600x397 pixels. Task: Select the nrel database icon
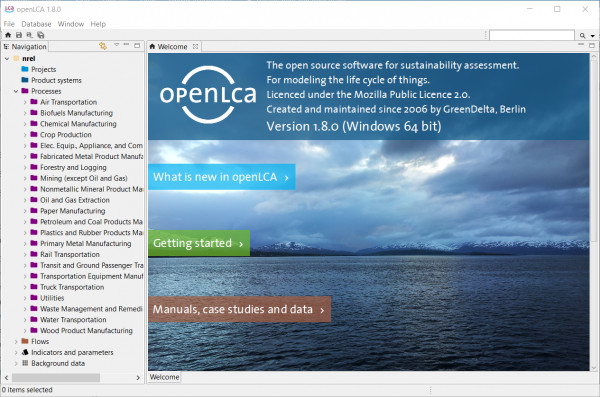(16, 58)
